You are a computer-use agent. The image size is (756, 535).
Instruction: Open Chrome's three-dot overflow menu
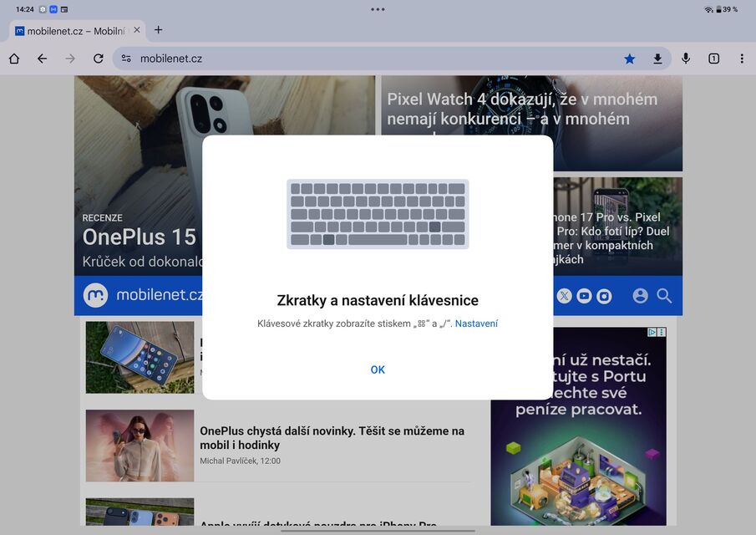(742, 59)
